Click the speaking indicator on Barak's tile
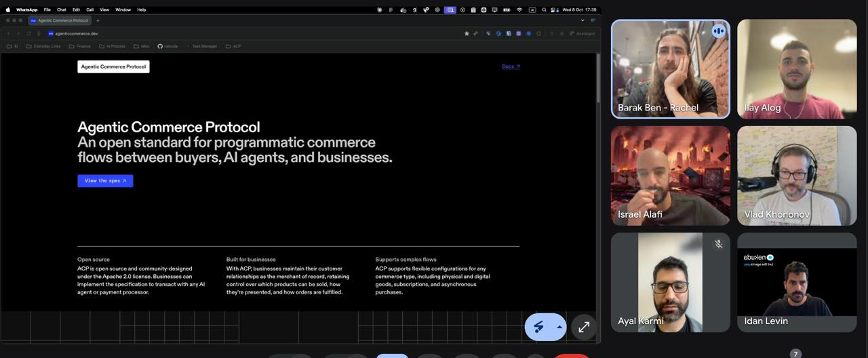Viewport: 868px width, 358px height. [718, 31]
